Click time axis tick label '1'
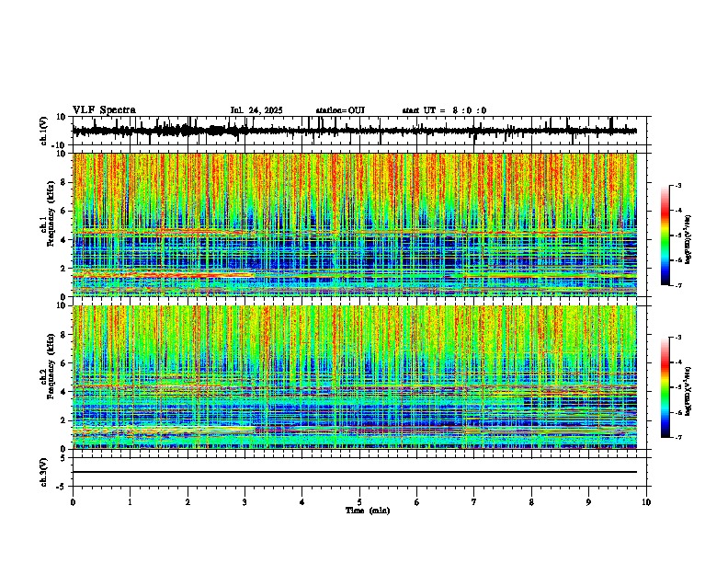Viewport: 728px width, 563px height. click(x=130, y=502)
